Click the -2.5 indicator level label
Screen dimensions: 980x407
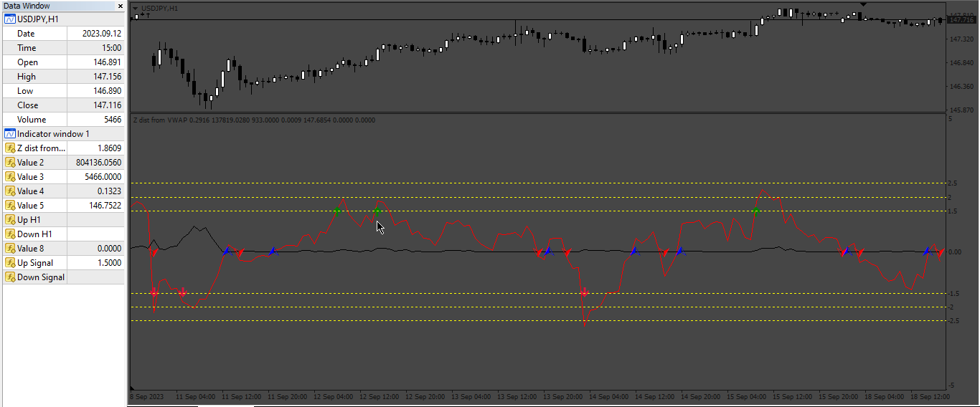tap(953, 320)
